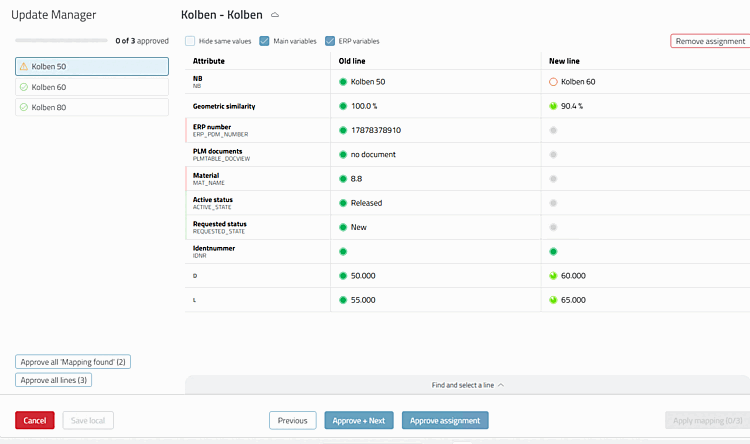
Task: Click the 90.4 % similarity value
Action: click(572, 106)
